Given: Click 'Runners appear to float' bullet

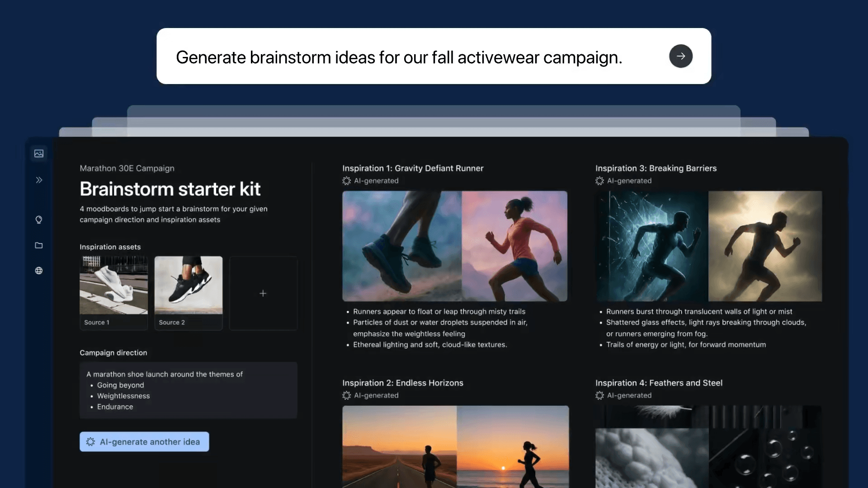Looking at the screenshot, I should (x=439, y=311).
